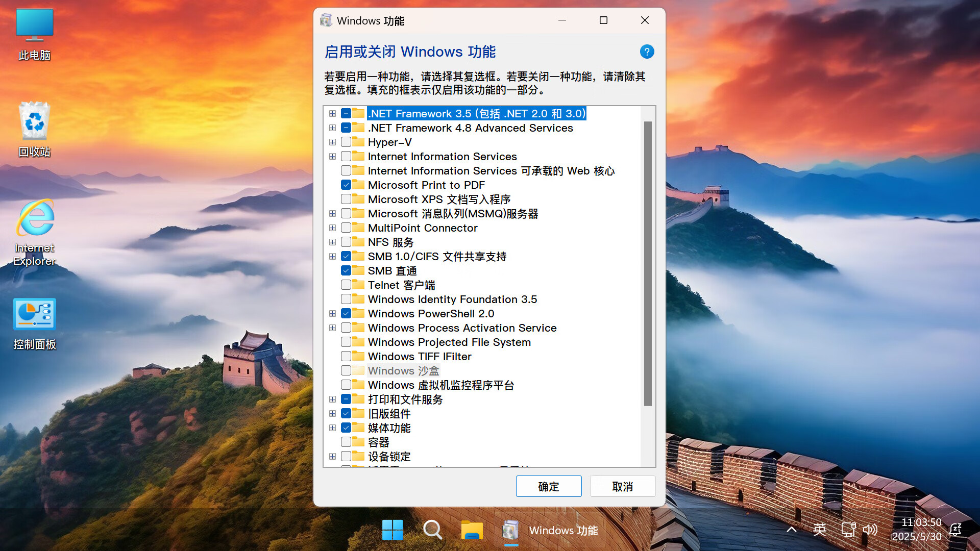Expand the Internet Information Services node
Image resolution: width=980 pixels, height=551 pixels.
pos(332,156)
